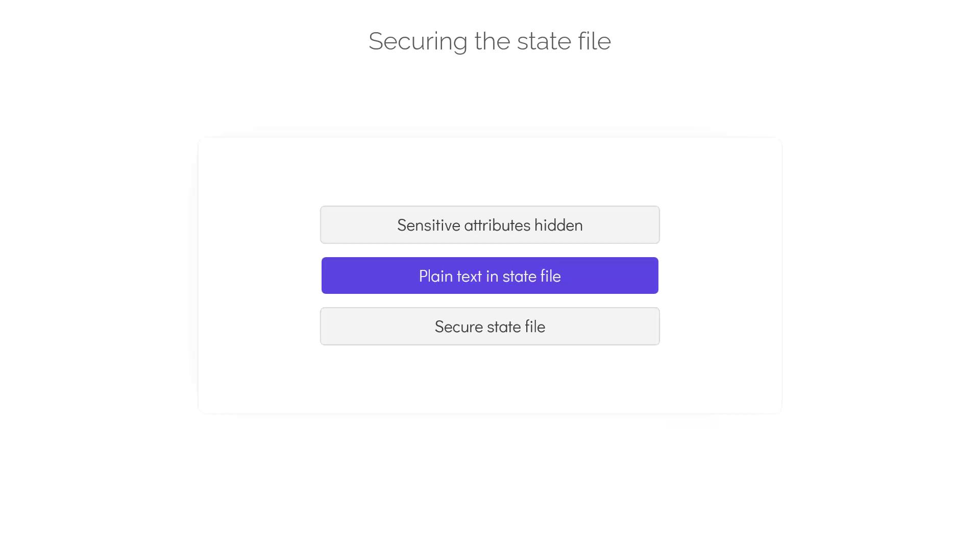Screen dimensions: 980x551
Task: Click the purple 'Plain text in state file' button
Action: [489, 276]
